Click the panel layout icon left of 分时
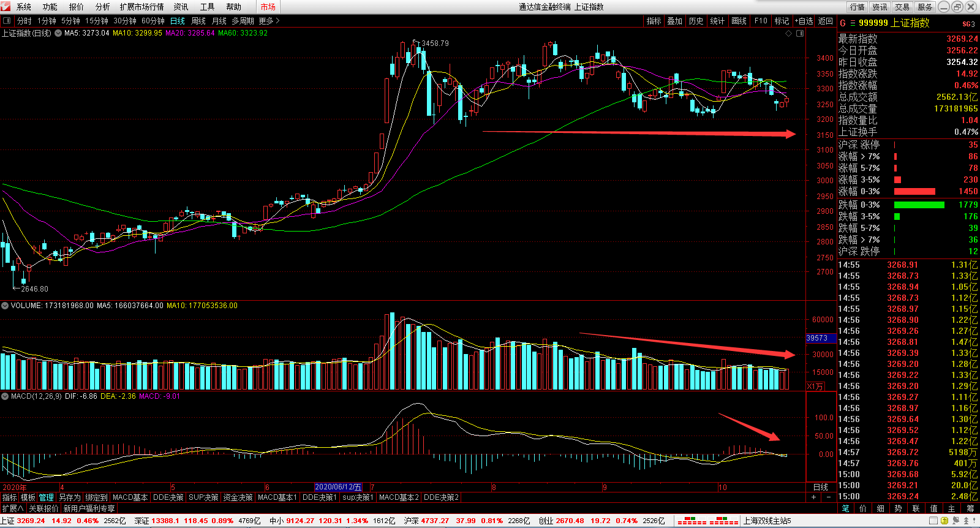Screen dimensions: 980x528 click(x=7, y=21)
